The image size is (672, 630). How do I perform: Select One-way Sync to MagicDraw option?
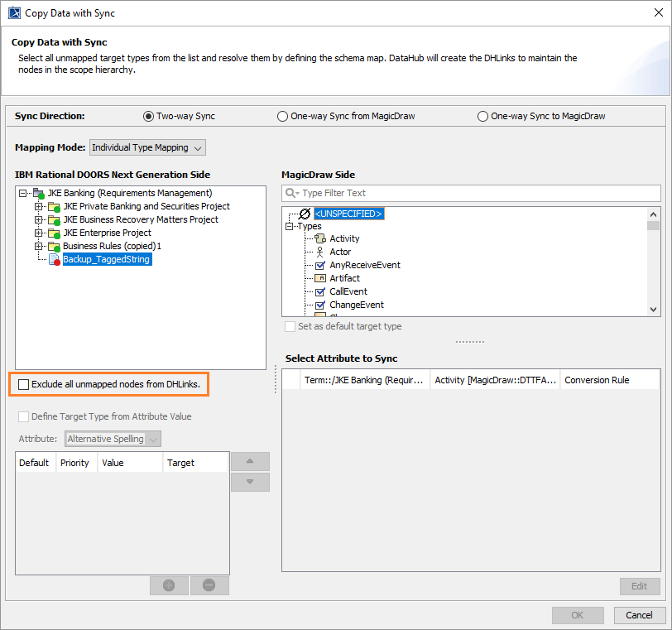coord(483,117)
